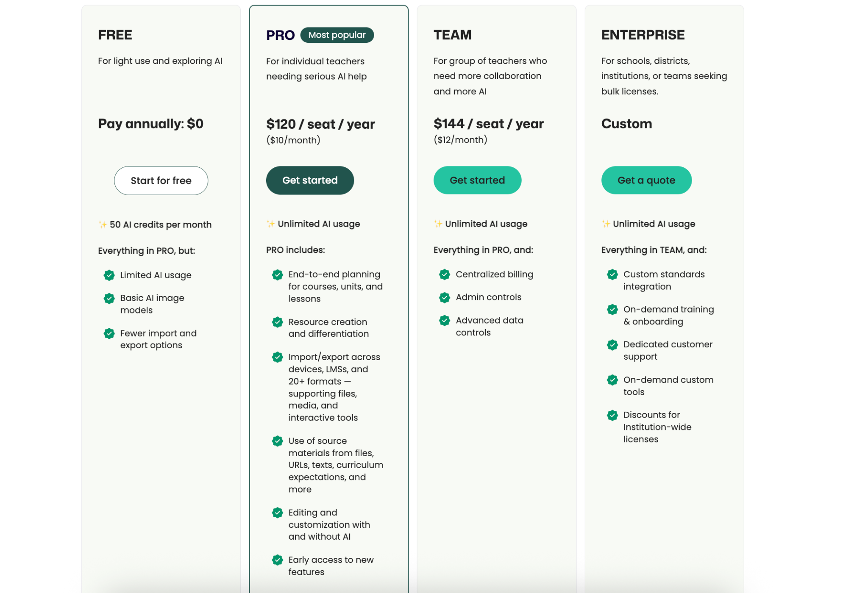The height and width of the screenshot is (593, 868).
Task: Click check badge beside Admin controls
Action: coord(444,297)
